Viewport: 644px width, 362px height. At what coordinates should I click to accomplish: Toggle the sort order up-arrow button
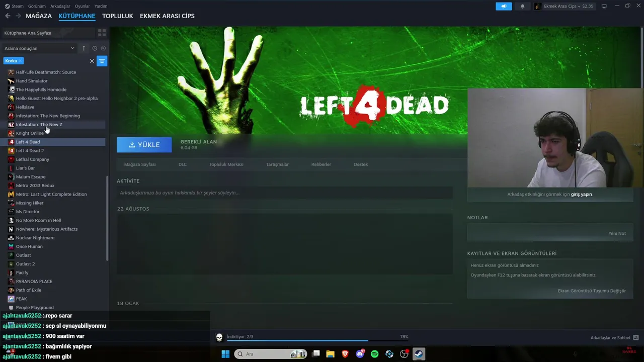(84, 48)
